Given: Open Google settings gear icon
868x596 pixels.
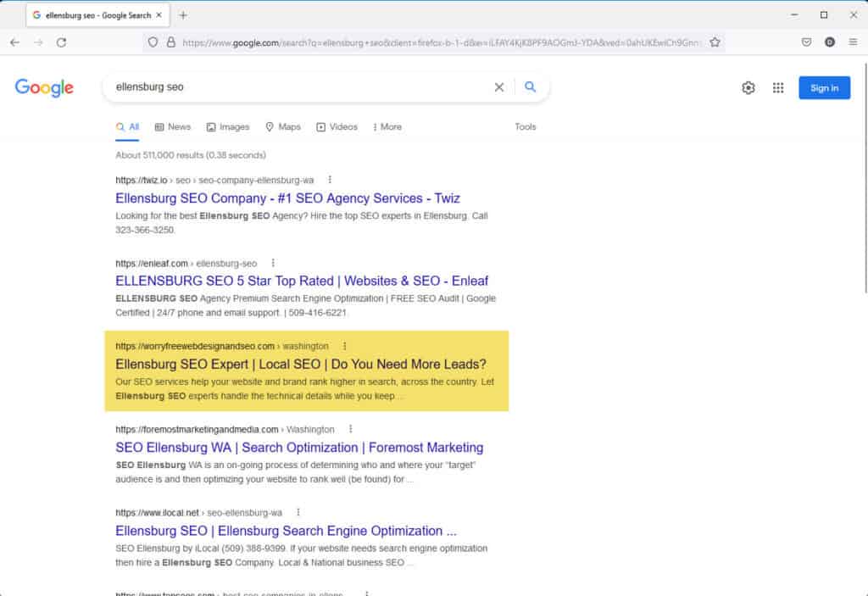Looking at the screenshot, I should pos(748,87).
